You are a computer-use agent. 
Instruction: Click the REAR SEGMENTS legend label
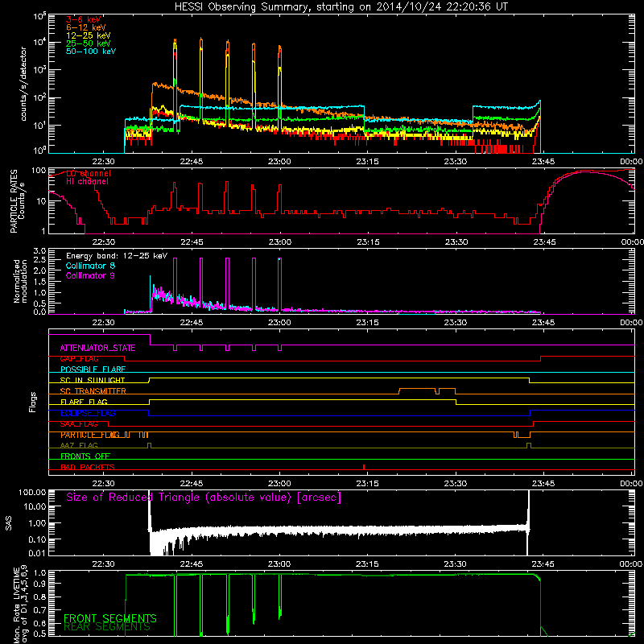(x=107, y=627)
